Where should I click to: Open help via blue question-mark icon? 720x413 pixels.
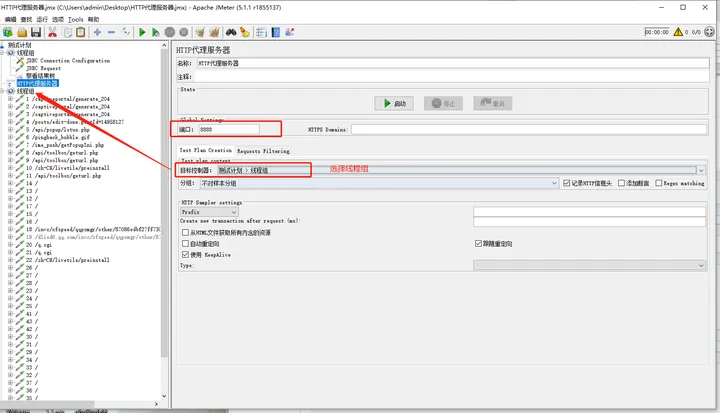(276, 32)
